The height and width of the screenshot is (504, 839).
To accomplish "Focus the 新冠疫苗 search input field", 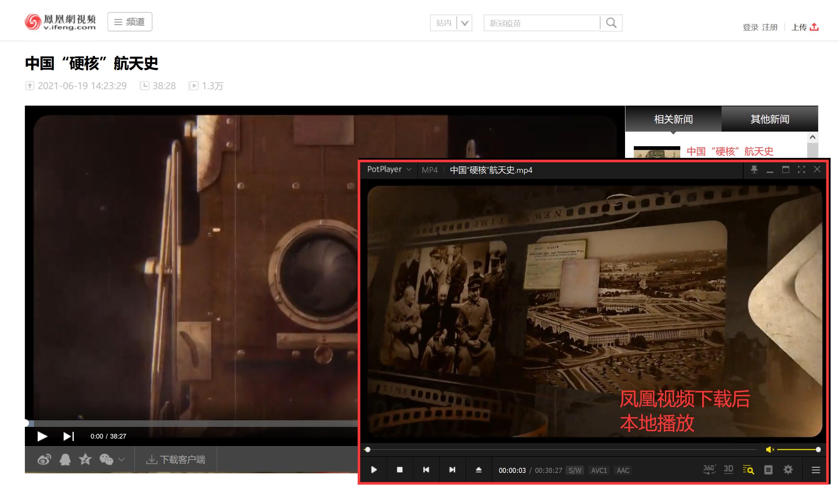I will (542, 23).
